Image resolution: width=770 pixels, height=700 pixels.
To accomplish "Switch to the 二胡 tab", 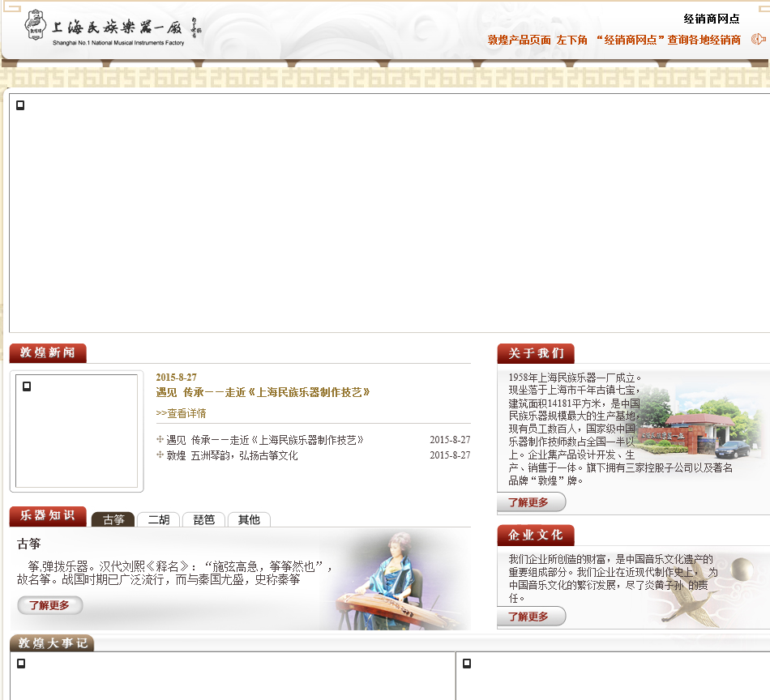I will coord(158,519).
